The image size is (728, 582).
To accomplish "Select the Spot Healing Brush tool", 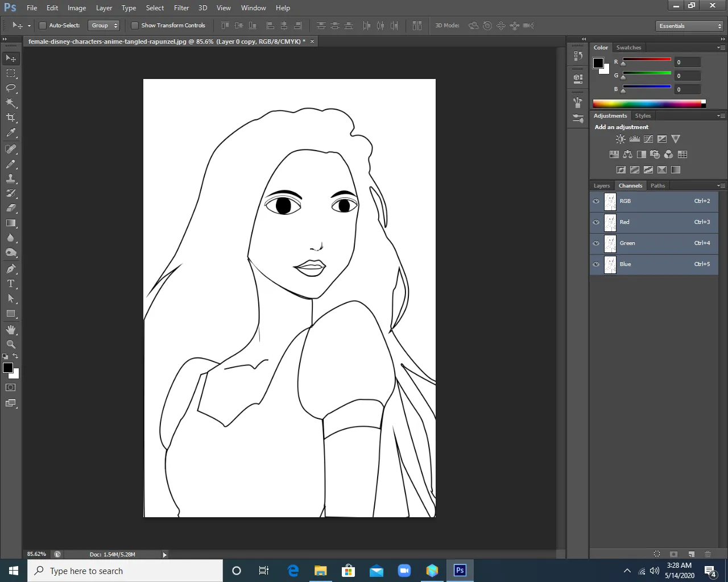I will coord(11,149).
